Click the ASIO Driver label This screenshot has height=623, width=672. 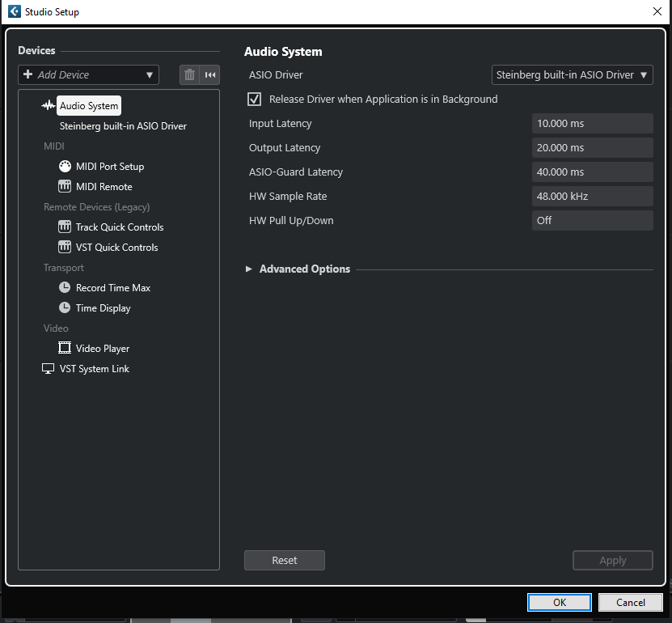point(276,75)
